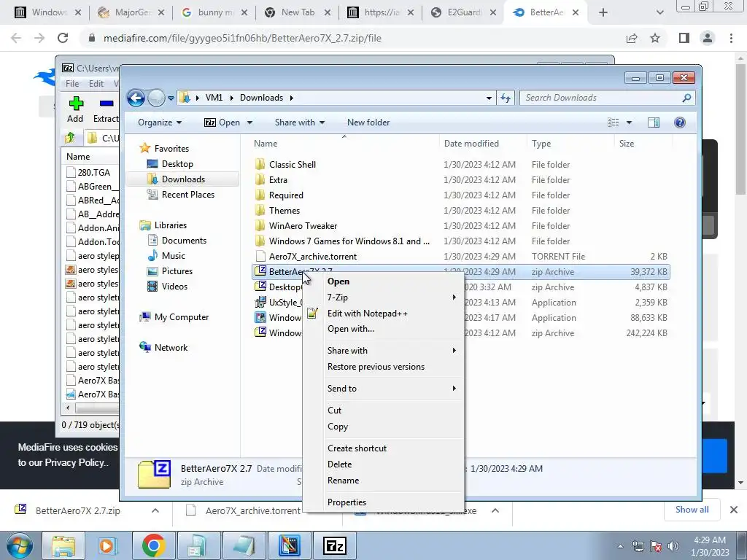This screenshot has width=747, height=560.
Task: Click the Explorer back navigation arrow
Action: (136, 98)
